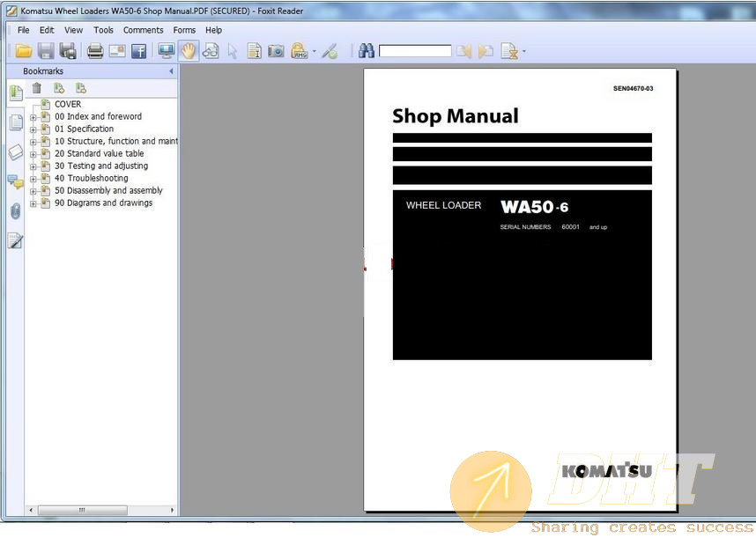
Task: Open the RMS icon dropdown arrow
Action: pyautogui.click(x=315, y=51)
